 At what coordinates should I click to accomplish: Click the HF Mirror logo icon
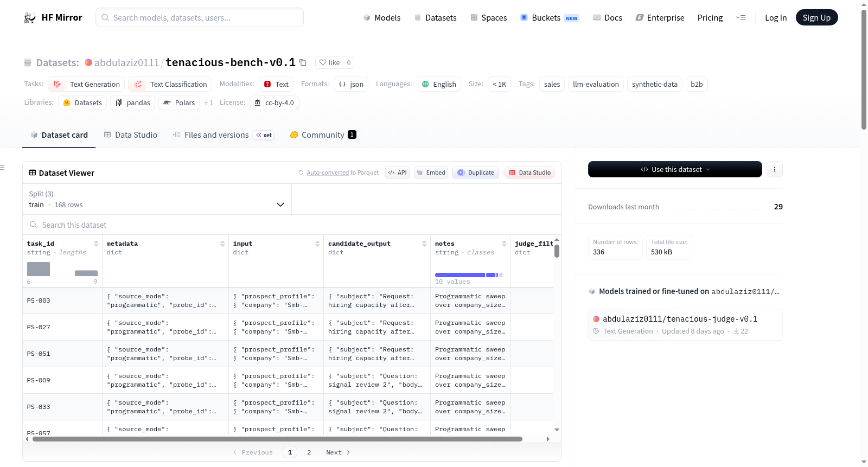coord(30,18)
